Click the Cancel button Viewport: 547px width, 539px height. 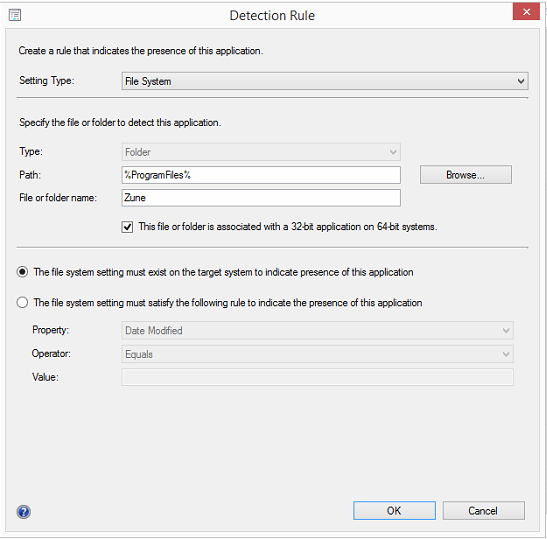(x=484, y=511)
